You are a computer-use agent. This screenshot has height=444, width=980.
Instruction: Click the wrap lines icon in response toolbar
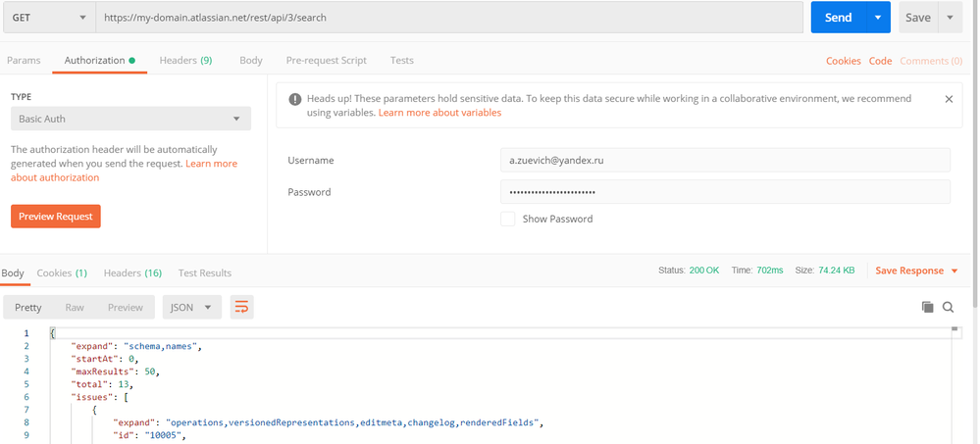[x=241, y=308]
